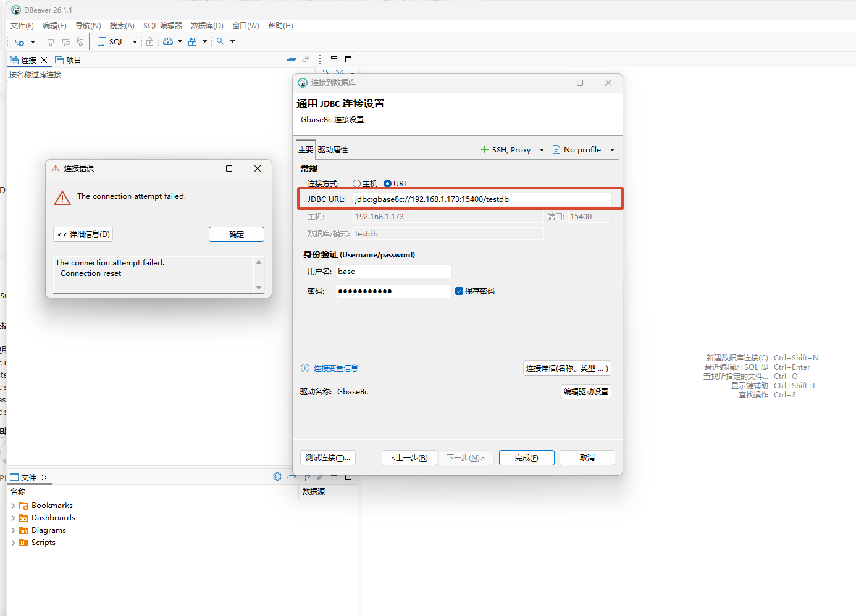856x616 pixels.
Task: Open the SQL 编辑器 menu
Action: [162, 26]
